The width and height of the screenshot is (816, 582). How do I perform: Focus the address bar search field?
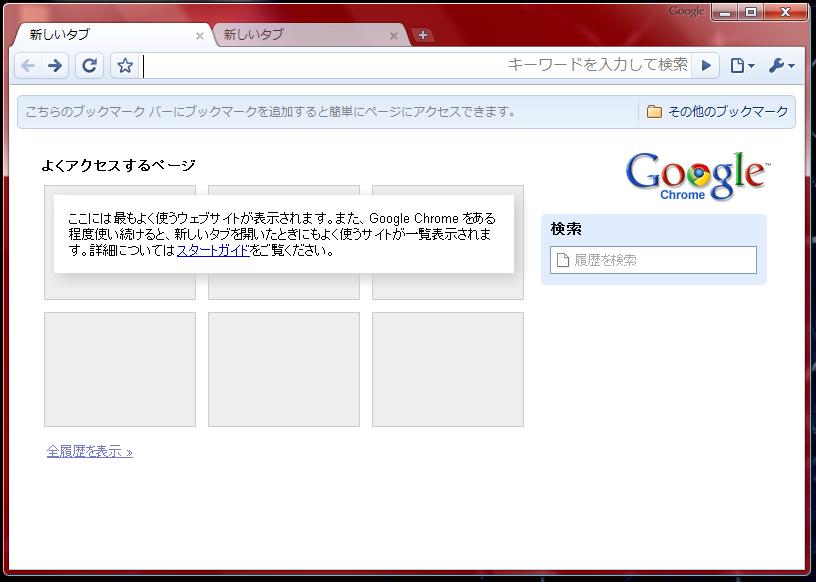[416, 66]
